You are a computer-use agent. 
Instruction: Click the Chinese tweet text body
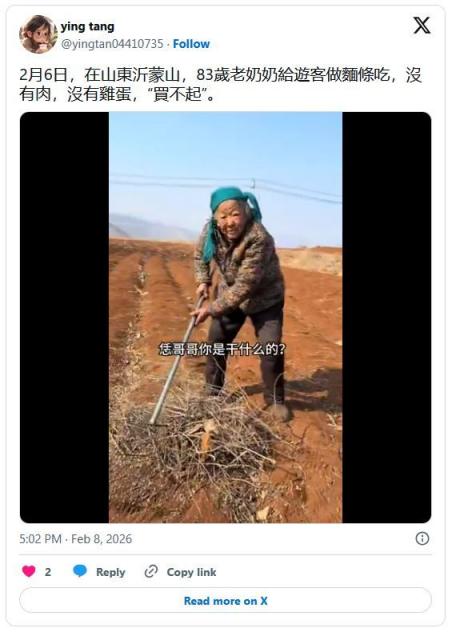pos(221,84)
